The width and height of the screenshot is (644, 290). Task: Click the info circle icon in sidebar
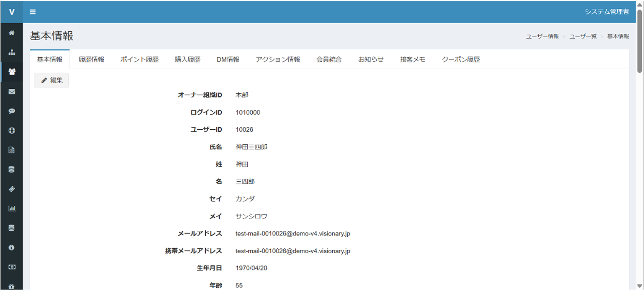tap(11, 248)
